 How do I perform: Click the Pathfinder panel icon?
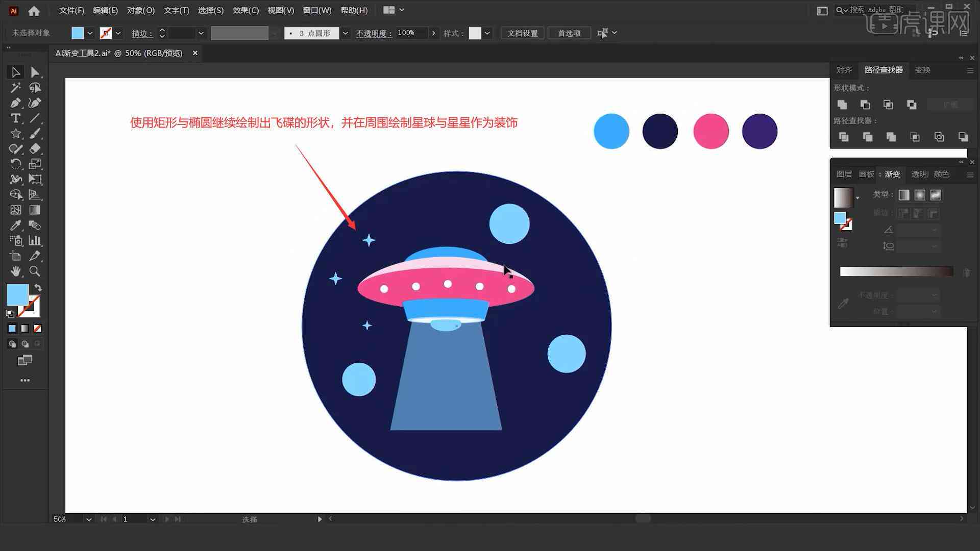(883, 69)
